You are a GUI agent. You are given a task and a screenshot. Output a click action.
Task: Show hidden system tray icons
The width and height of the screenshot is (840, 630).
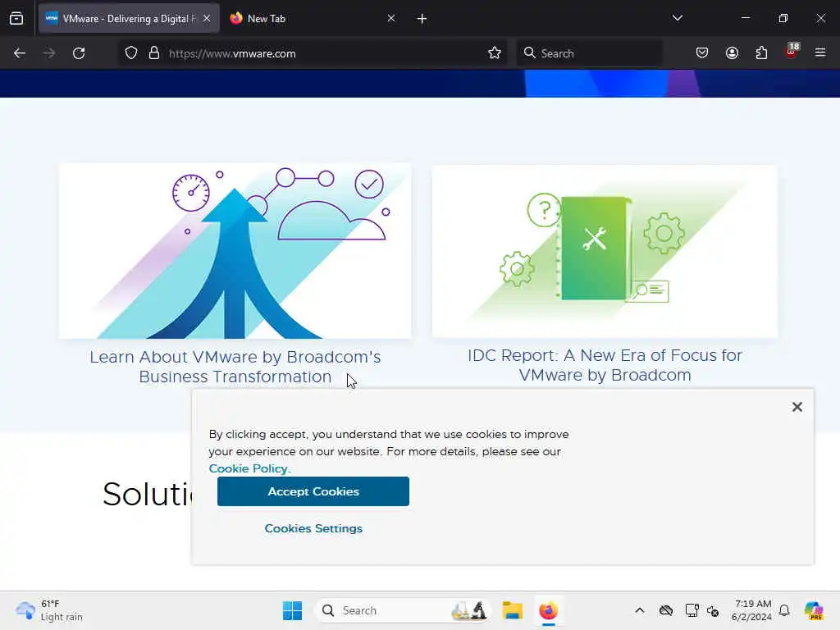pos(640,610)
